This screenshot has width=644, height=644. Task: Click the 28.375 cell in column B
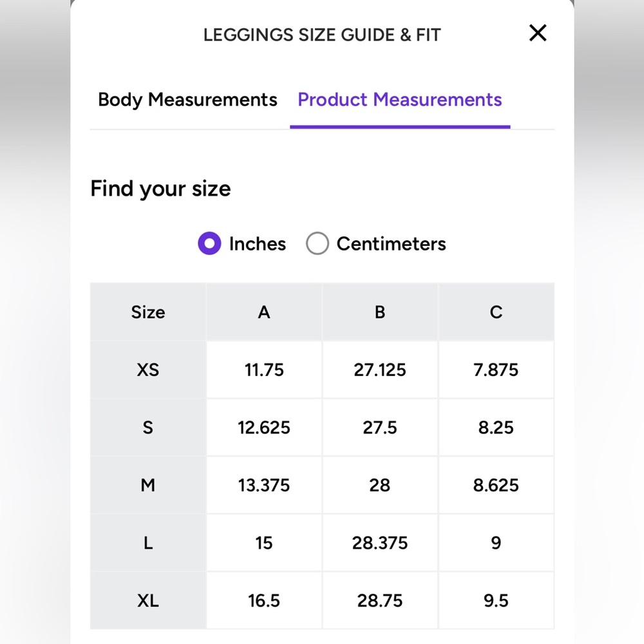coord(380,543)
